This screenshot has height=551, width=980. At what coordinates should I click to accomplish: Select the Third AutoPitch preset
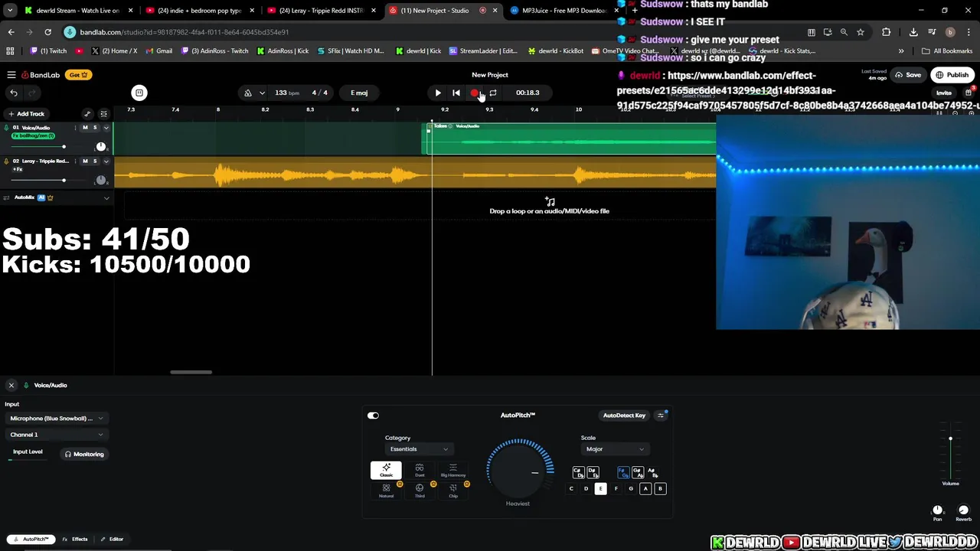pos(420,491)
